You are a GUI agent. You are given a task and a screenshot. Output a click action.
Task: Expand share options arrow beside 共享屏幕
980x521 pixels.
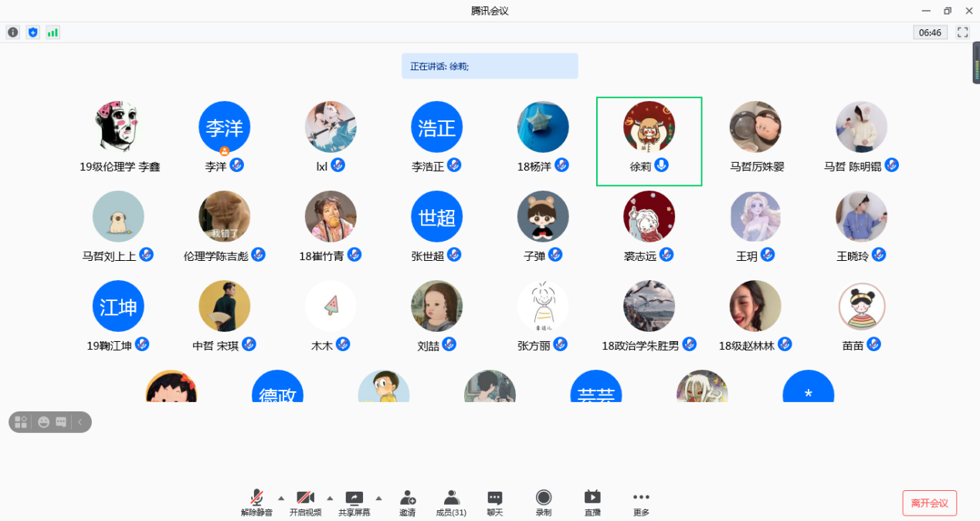tap(378, 498)
